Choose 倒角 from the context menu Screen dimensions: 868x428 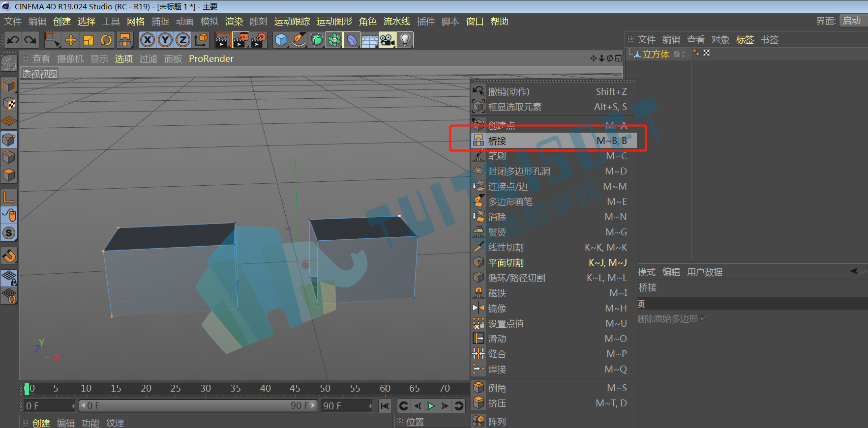[x=554, y=388]
